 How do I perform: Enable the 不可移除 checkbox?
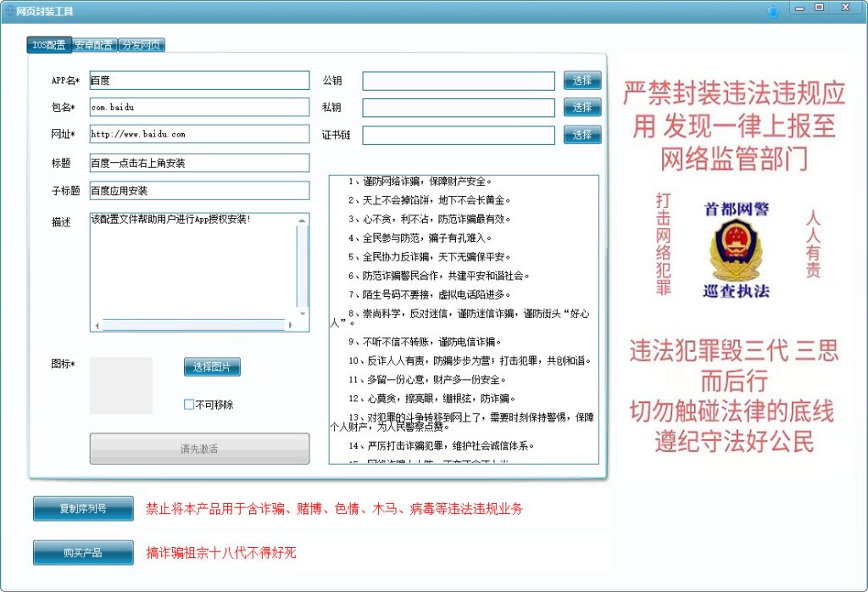pos(188,405)
